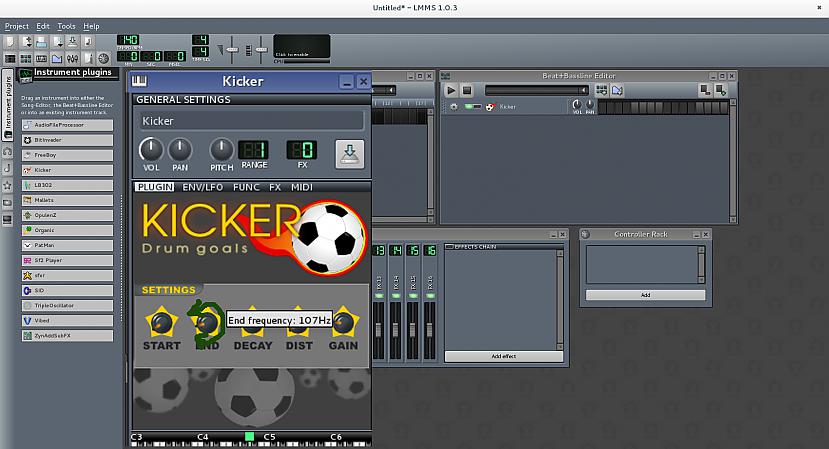Switch to FX tab in Kicker

click(x=275, y=187)
